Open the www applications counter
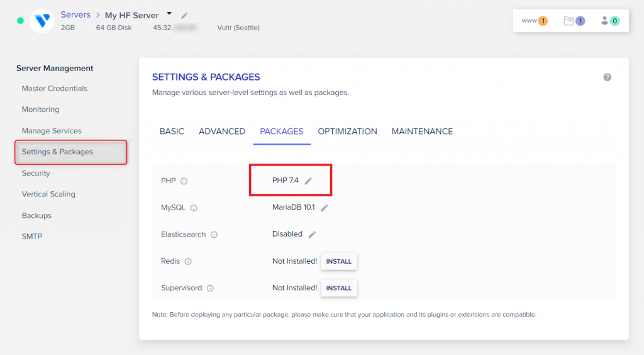This screenshot has height=355, width=644. (x=535, y=21)
